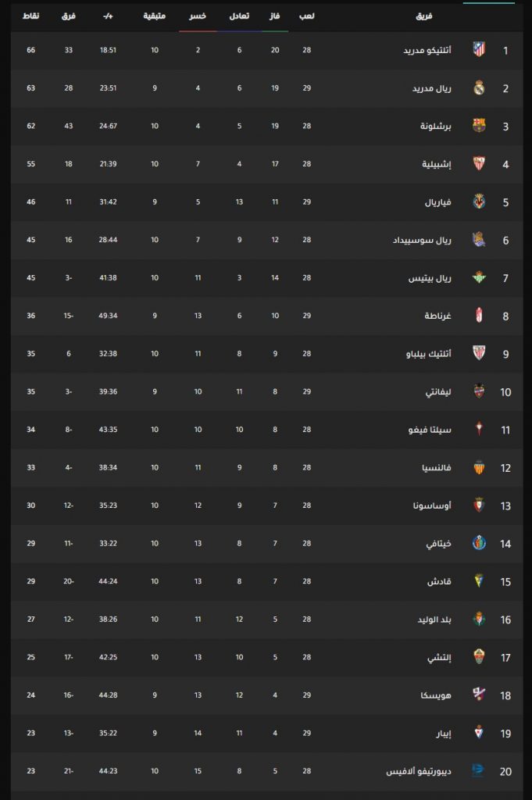532x800 pixels.
Task: Open team link بلد الوليد
Action: coord(434,620)
